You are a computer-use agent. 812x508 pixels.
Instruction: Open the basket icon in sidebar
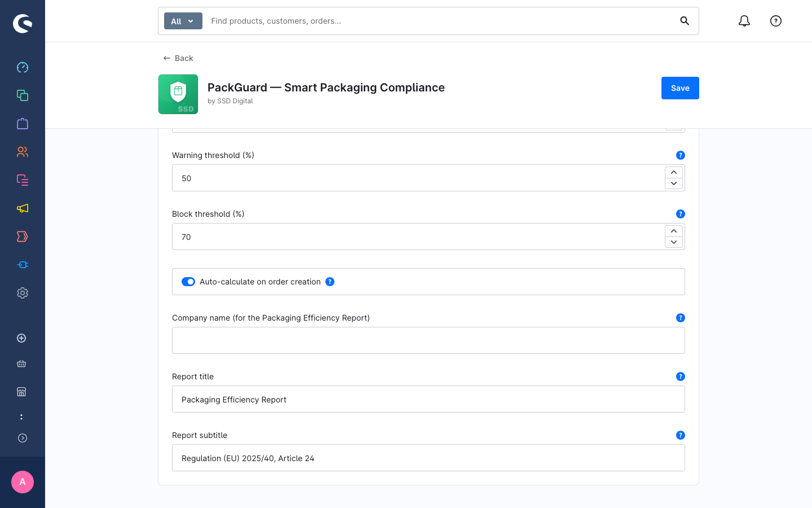[21, 364]
